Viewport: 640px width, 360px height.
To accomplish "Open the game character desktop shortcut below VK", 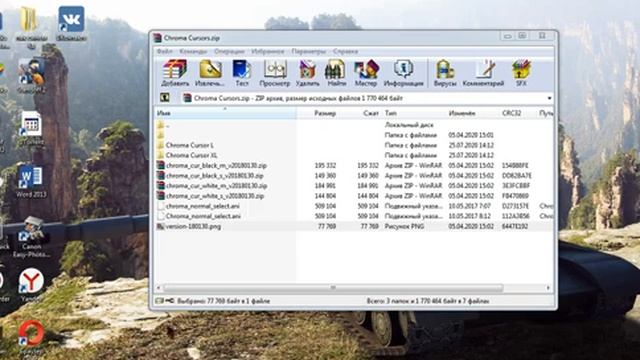I will tap(31, 76).
